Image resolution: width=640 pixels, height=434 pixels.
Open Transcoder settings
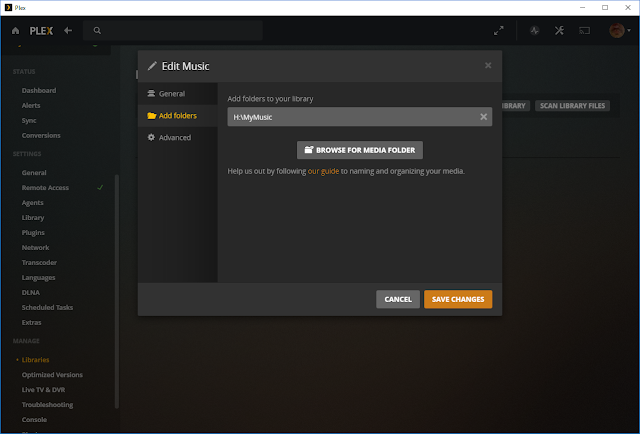[39, 263]
